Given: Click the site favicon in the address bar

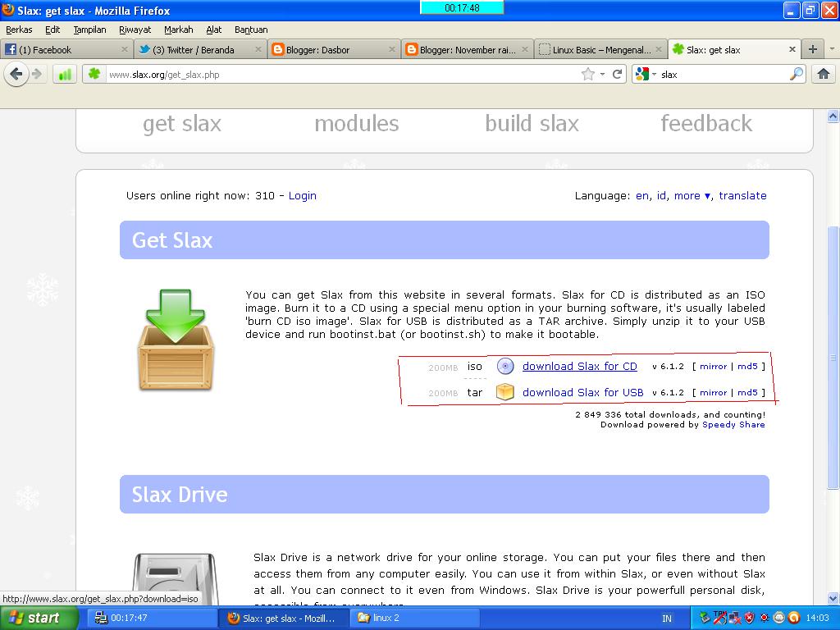Looking at the screenshot, I should click(93, 73).
